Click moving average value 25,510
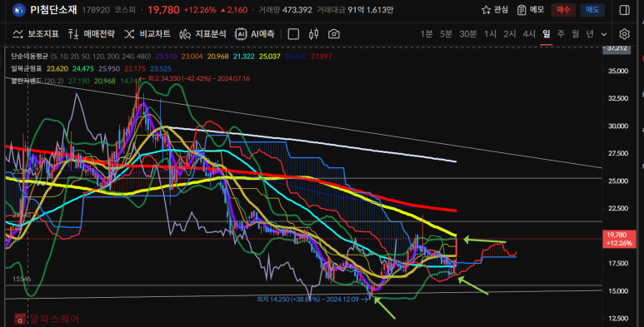 click(166, 57)
